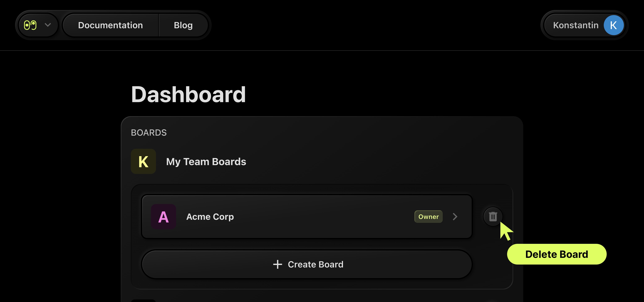Open the Acme Corp board name
The image size is (644, 302).
210,217
